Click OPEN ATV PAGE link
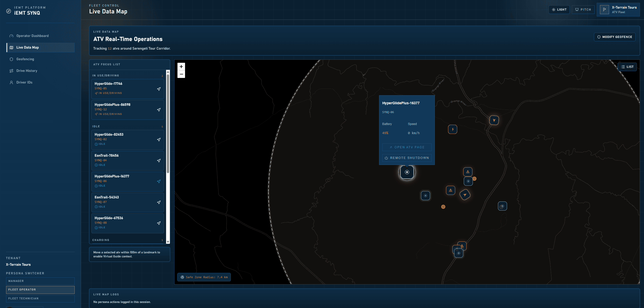The image size is (644, 308). (x=407, y=147)
